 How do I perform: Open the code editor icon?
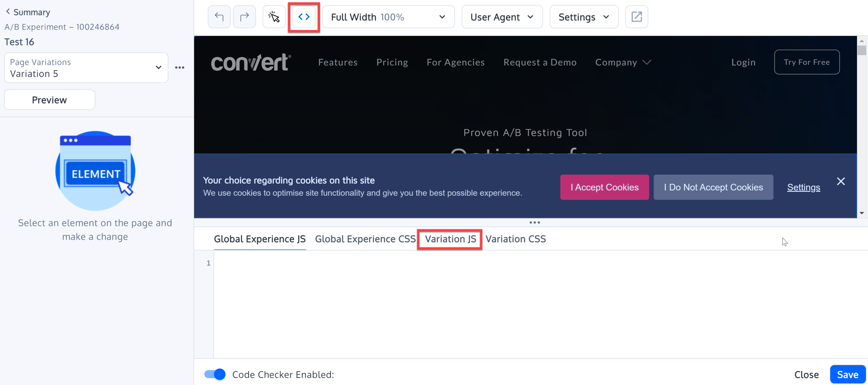(x=304, y=16)
